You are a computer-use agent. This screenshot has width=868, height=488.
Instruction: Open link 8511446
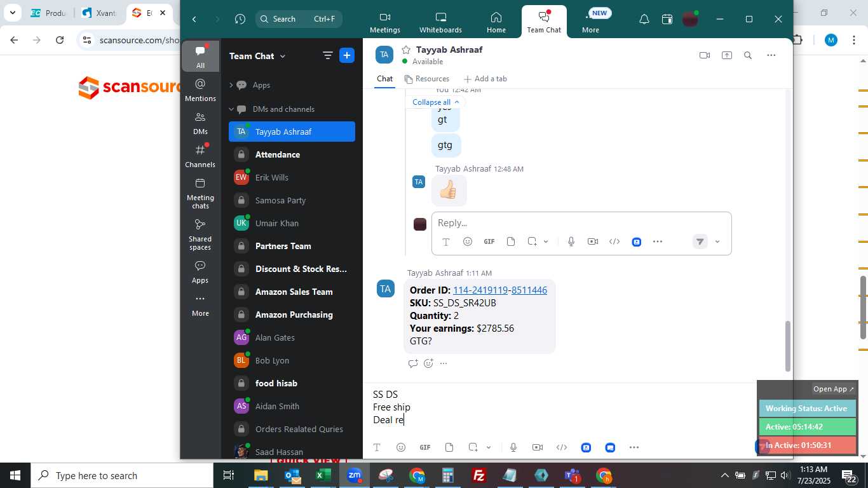point(529,290)
